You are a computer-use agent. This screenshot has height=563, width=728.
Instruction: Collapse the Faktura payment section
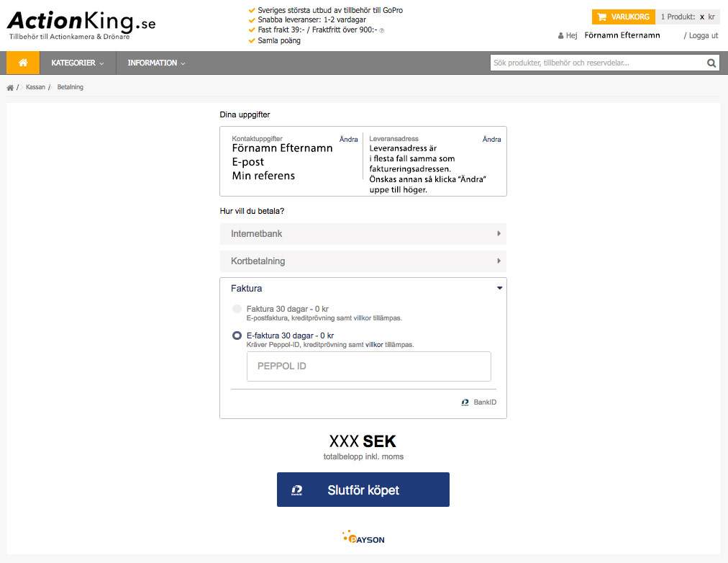pyautogui.click(x=363, y=288)
